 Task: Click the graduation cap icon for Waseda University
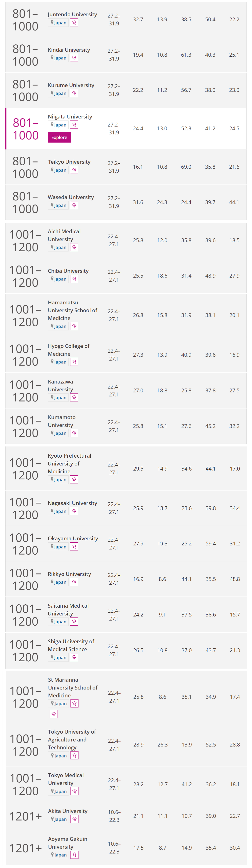(x=74, y=205)
